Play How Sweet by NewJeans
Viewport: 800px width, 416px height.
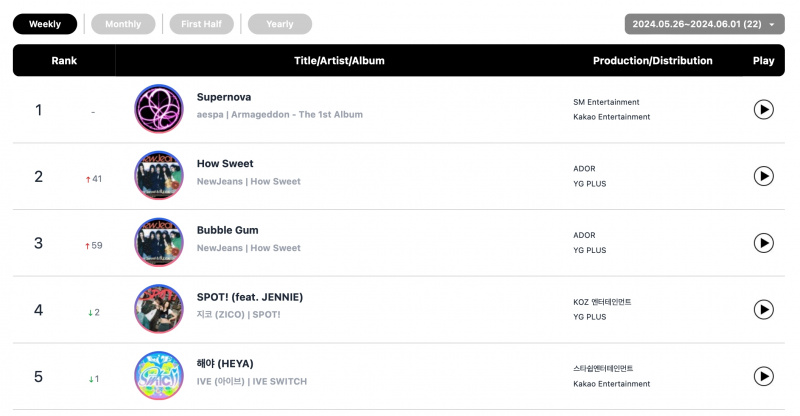[x=763, y=176]
